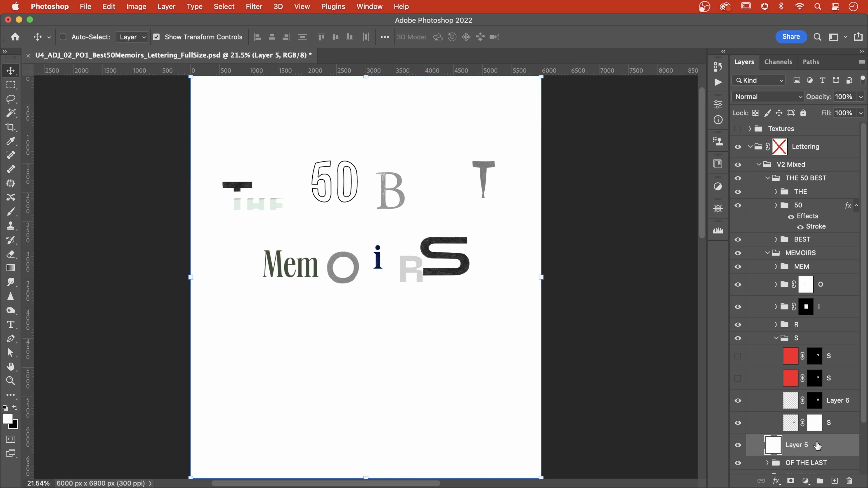The image size is (868, 488).
Task: Open the Fill slider dropdown
Action: [861, 113]
